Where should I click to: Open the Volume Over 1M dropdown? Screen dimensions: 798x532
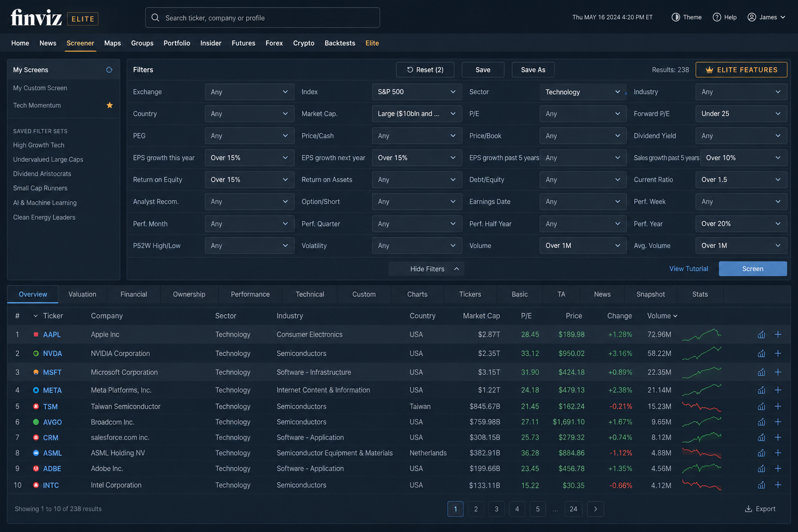tap(583, 246)
